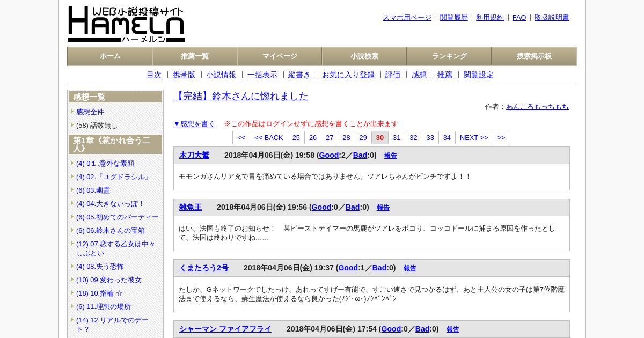Open the 推薦一覧 tab
Image resolution: width=644 pixels, height=338 pixels.
point(195,56)
